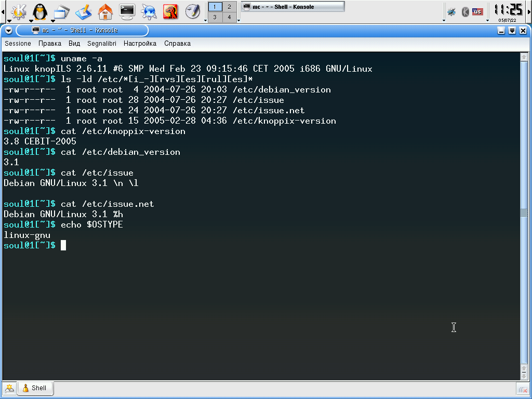Click the 'cat /etc/debian_version' command
Image resolution: width=532 pixels, height=399 pixels.
point(121,152)
